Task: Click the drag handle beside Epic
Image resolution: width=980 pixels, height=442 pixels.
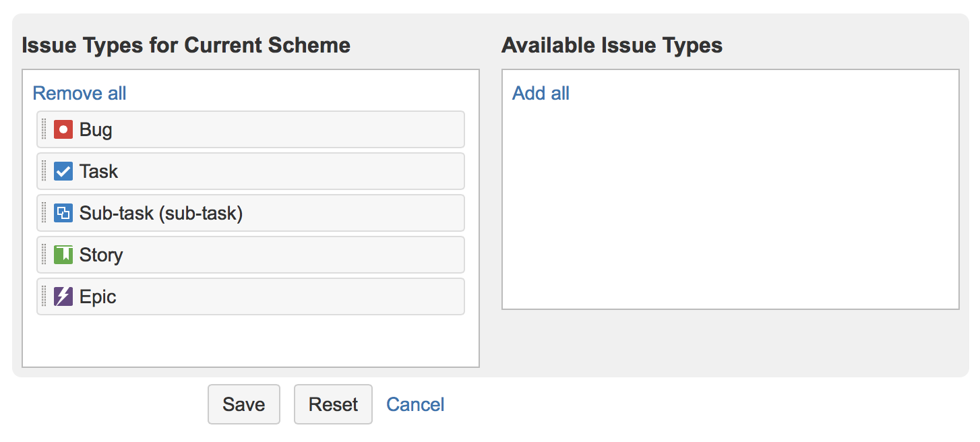Action: (44, 296)
